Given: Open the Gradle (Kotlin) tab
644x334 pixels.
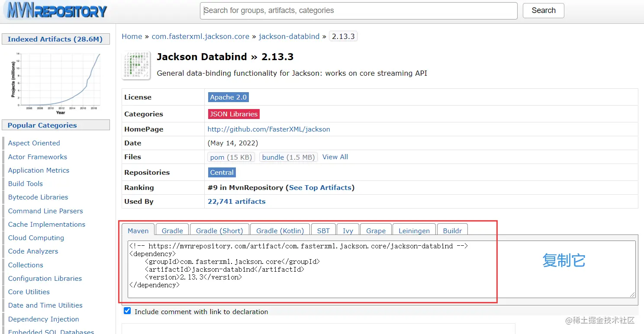Looking at the screenshot, I should point(280,231).
